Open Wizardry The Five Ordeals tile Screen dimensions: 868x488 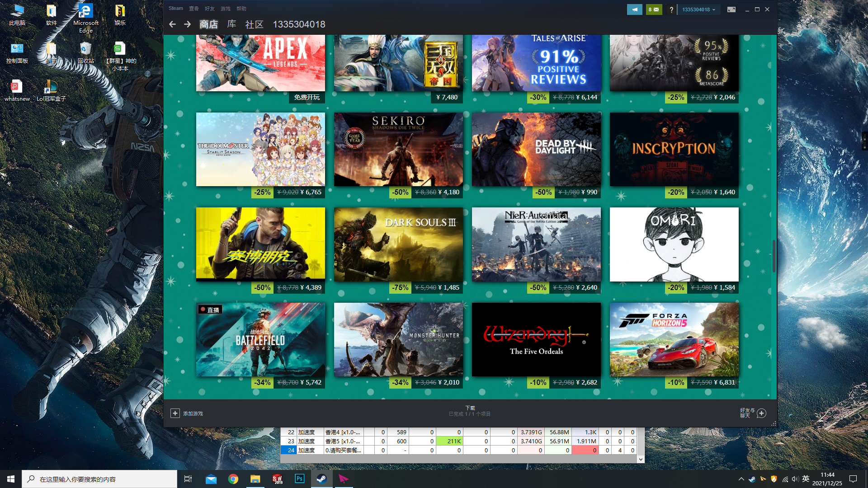tap(536, 339)
